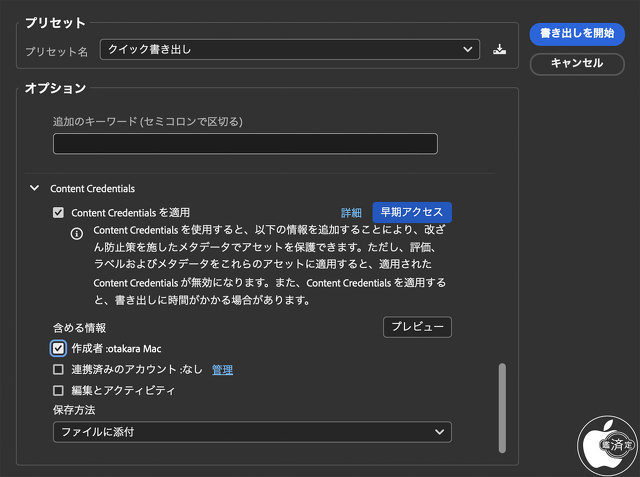Focus the 追加のキーワード input field
This screenshot has height=477, width=640.
245,144
